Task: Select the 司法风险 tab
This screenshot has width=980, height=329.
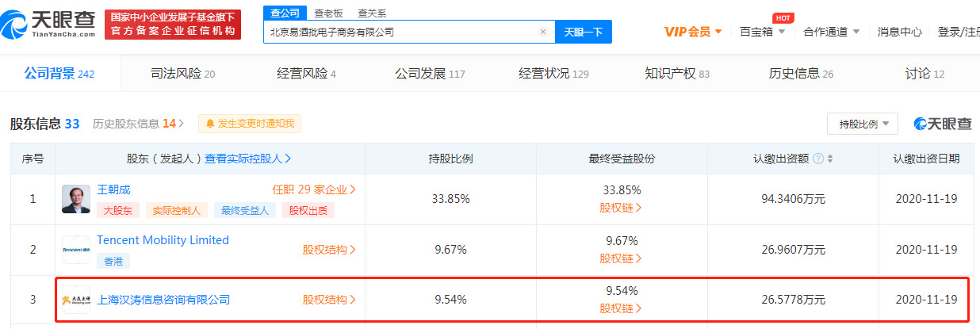Action: [x=182, y=74]
